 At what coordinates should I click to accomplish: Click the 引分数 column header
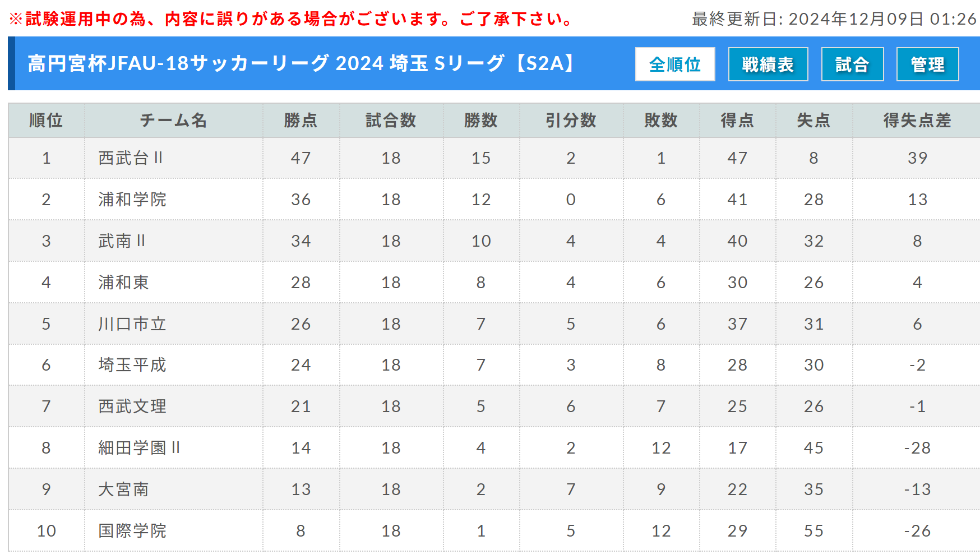(571, 120)
